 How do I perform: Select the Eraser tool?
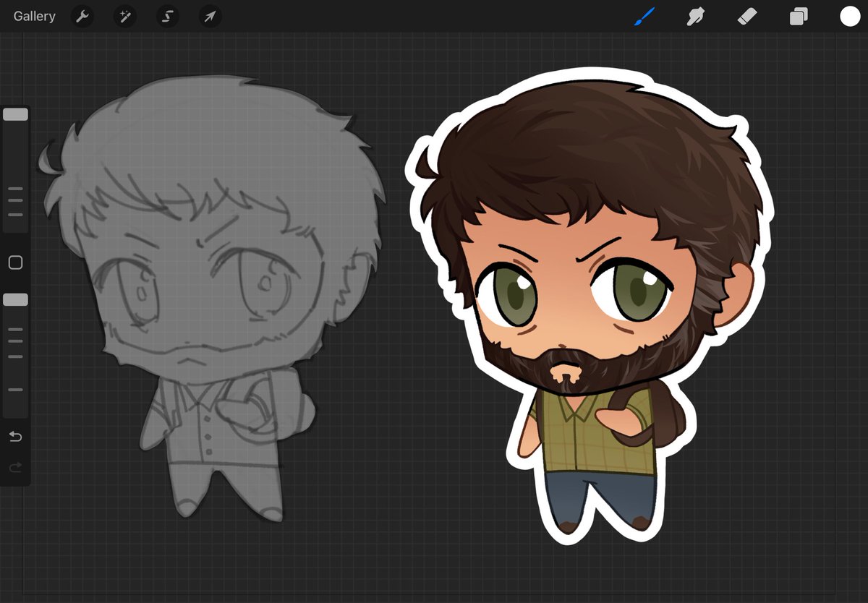(747, 16)
